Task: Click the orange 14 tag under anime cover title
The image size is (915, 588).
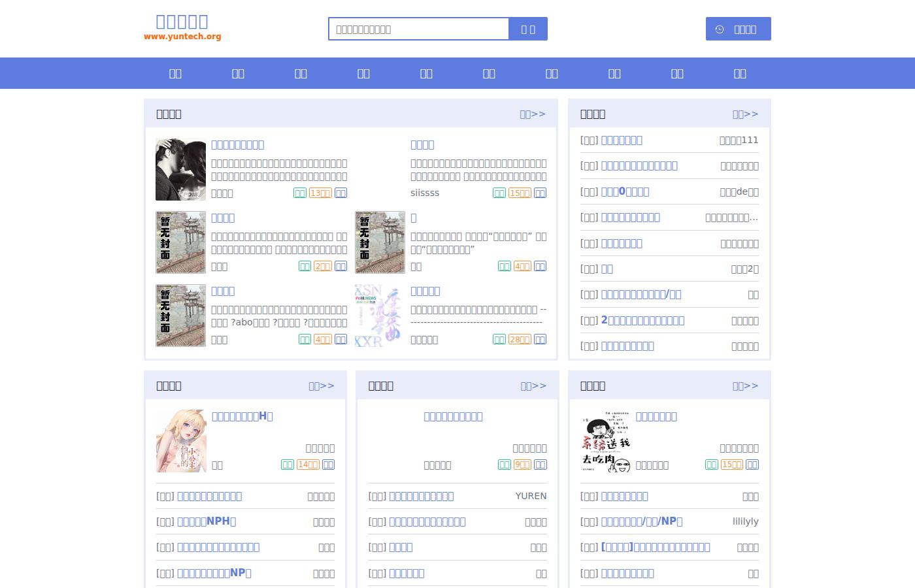Action: pyautogui.click(x=308, y=465)
